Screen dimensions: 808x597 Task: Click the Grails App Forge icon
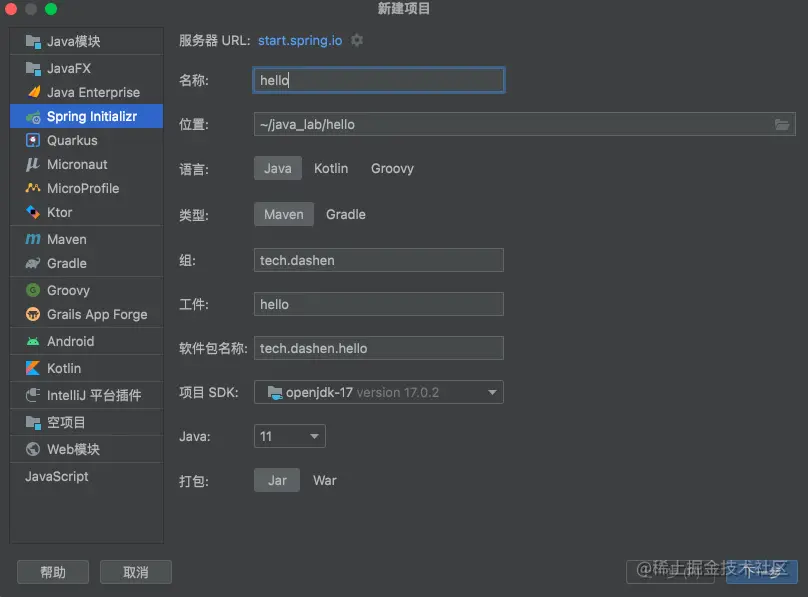(33, 314)
